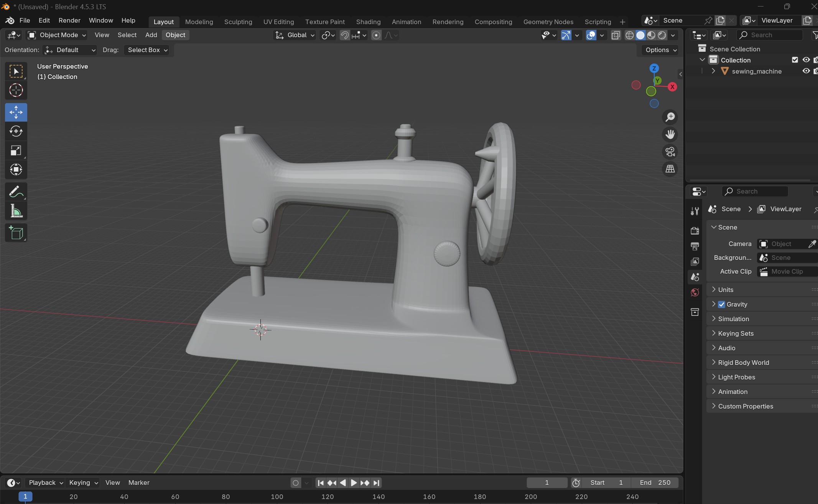This screenshot has width=818, height=504.
Task: Open the Object Mode dropdown
Action: 57,35
